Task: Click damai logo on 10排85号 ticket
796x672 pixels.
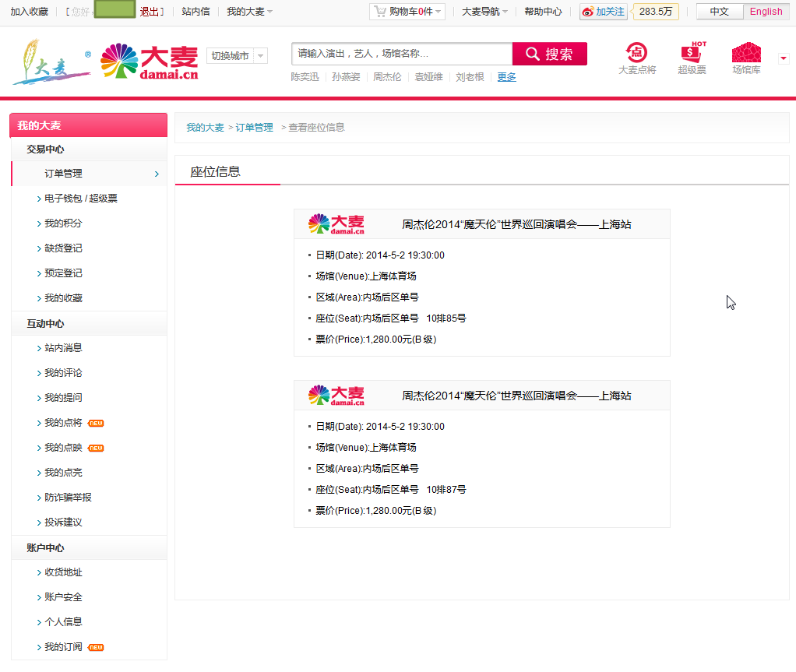Action: pos(336,223)
